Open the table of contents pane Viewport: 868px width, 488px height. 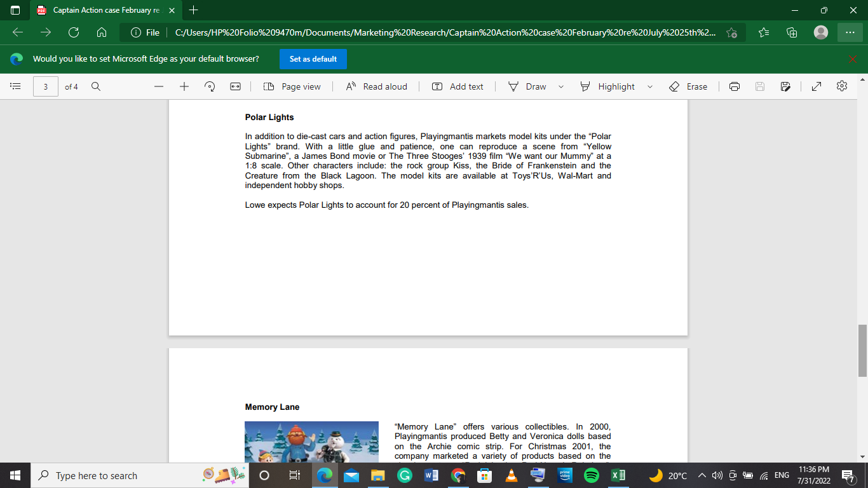[x=16, y=86]
